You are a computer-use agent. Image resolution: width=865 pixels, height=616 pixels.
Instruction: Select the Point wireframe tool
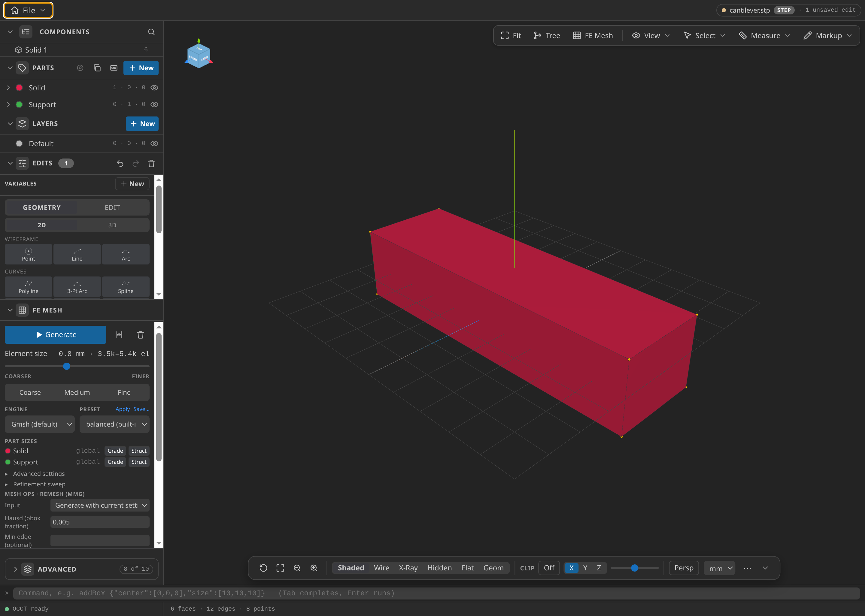(29, 254)
